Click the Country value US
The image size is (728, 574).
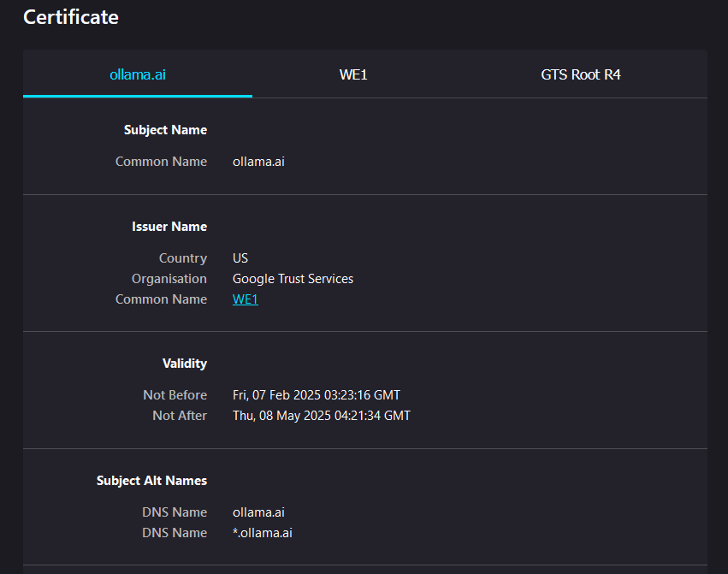click(240, 258)
